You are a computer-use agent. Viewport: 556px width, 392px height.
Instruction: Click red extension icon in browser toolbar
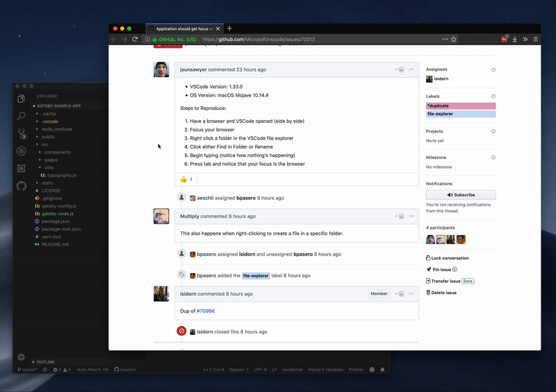(505, 39)
